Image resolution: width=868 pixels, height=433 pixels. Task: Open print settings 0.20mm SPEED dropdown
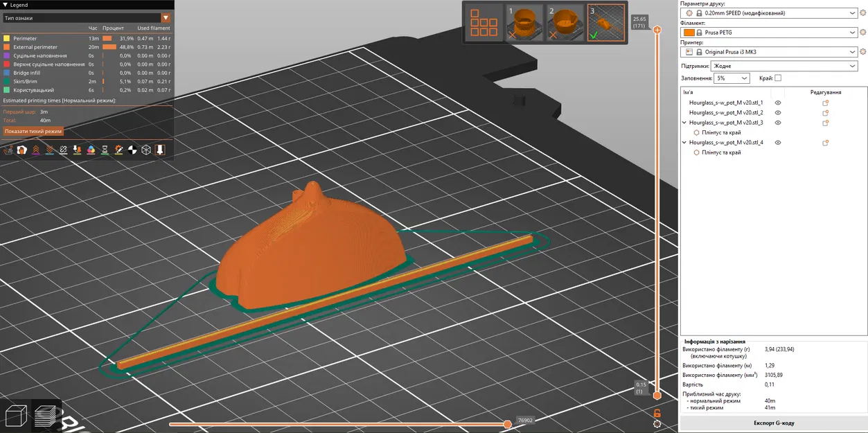[769, 12]
